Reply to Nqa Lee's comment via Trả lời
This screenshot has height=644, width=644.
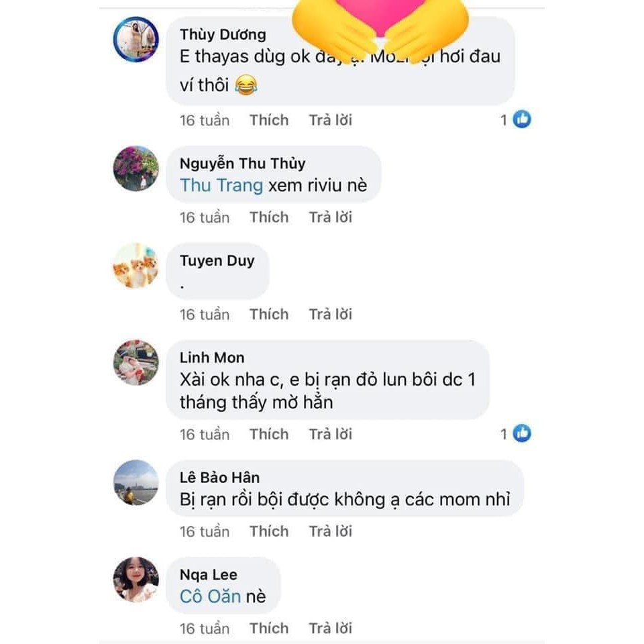330,628
